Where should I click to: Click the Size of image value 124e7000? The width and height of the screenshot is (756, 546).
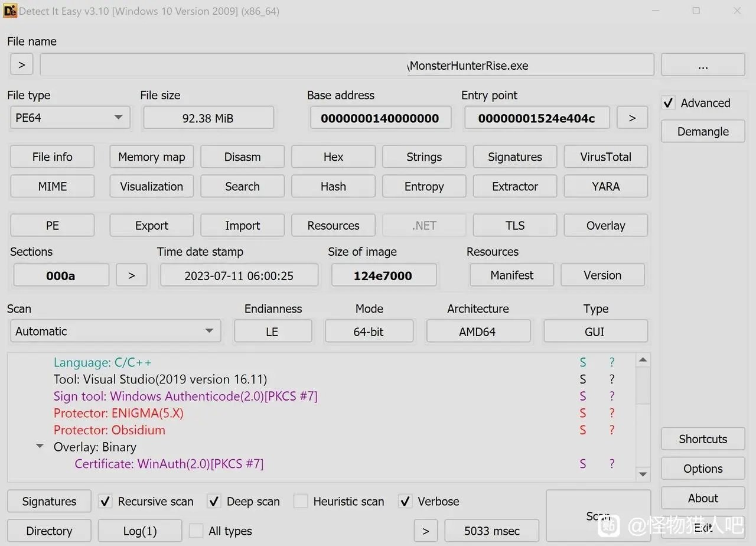tap(384, 275)
